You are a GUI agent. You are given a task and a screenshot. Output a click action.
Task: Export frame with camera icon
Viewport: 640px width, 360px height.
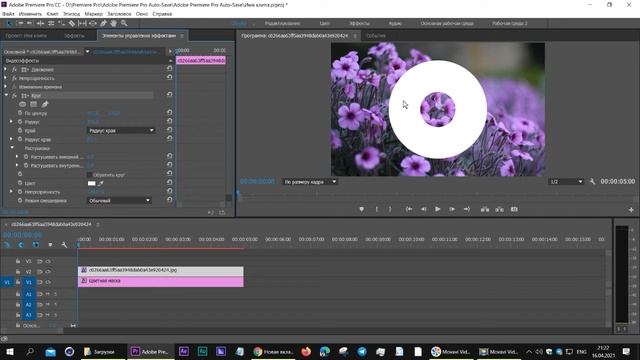pos(514,209)
